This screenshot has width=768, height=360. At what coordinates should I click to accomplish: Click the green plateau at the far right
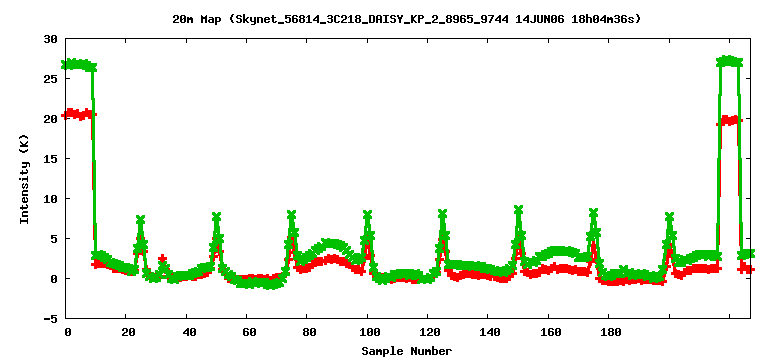(729, 61)
